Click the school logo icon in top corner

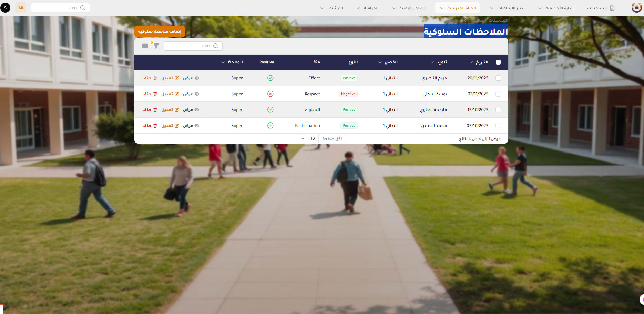tap(636, 8)
